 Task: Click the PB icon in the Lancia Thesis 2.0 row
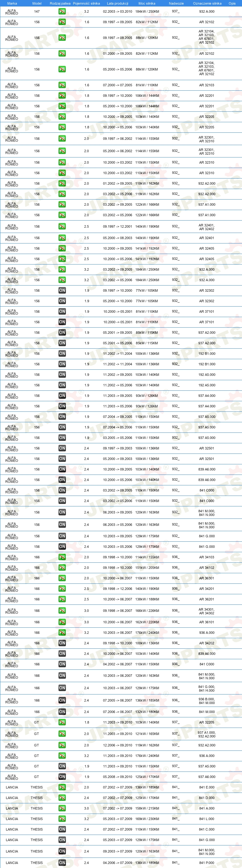point(62,788)
